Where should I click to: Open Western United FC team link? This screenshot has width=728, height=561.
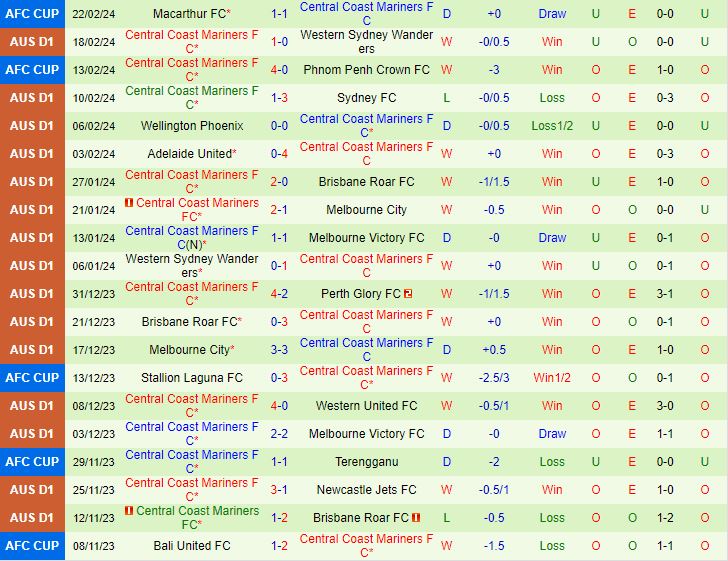366,405
